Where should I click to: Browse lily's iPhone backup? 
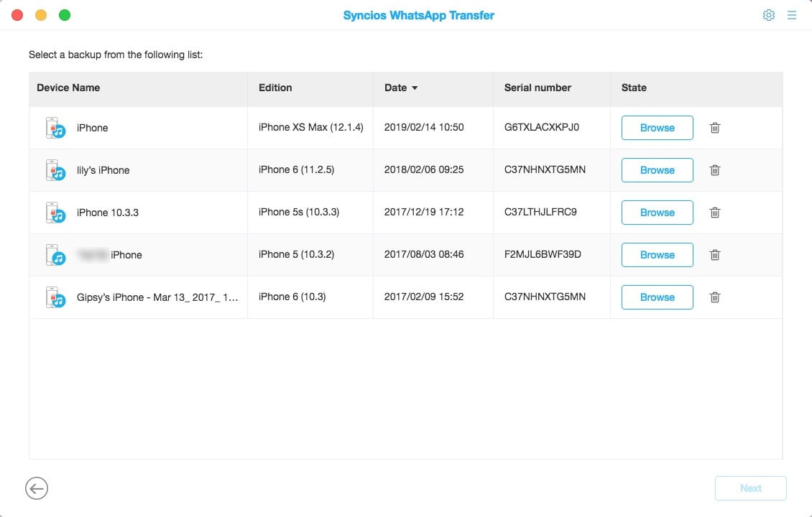(657, 170)
